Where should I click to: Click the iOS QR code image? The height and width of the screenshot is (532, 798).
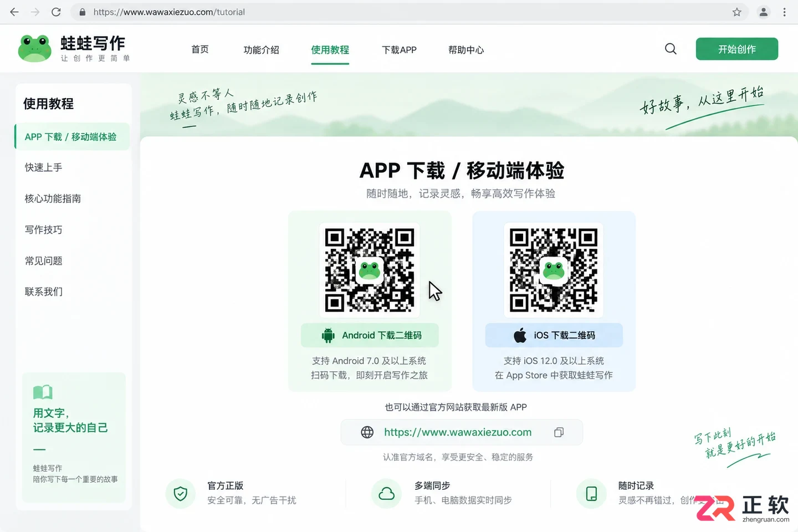554,270
